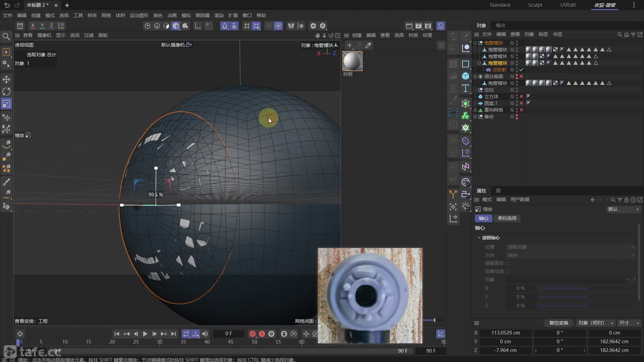Viewport: 644px width, 362px height.
Task: Expand the 重构网格 object tree
Action: pos(475,110)
